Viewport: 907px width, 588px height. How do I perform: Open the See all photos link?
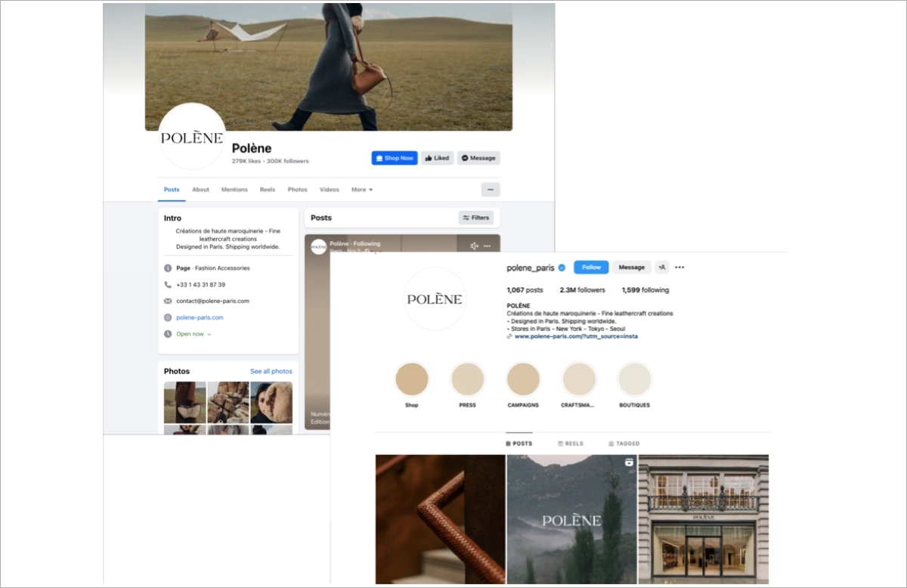pos(271,371)
